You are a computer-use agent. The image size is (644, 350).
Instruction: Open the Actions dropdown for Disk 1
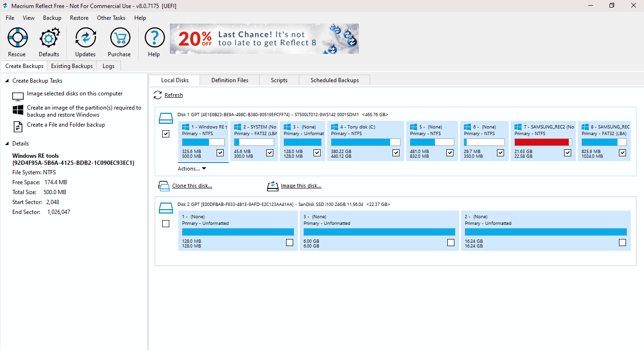191,168
